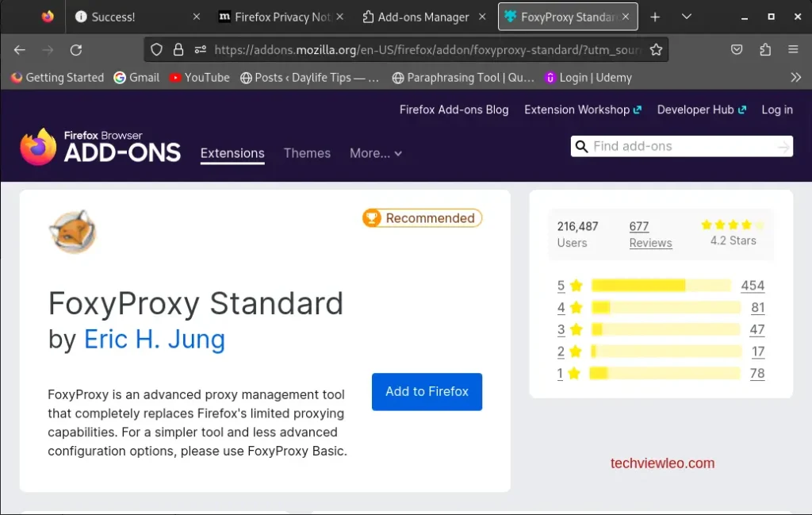Open the Eric H. Jung author link
812x515 pixels.
[x=155, y=340]
